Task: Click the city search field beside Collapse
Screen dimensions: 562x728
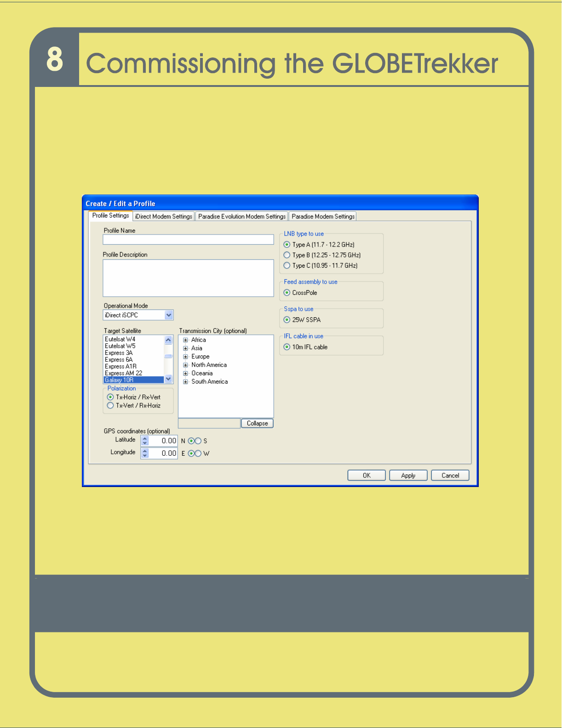Action: point(209,424)
